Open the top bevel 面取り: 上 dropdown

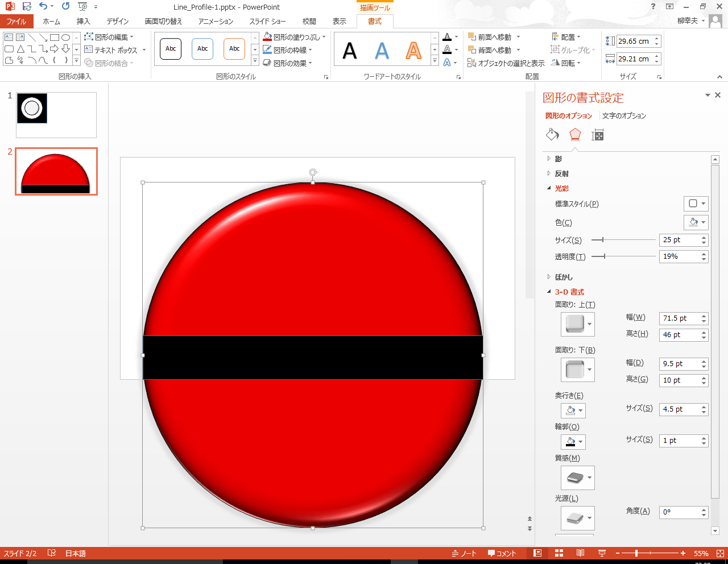pyautogui.click(x=578, y=324)
